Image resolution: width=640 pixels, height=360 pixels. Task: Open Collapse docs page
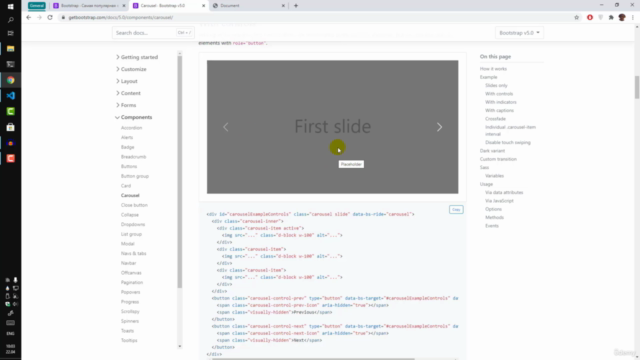coord(130,215)
